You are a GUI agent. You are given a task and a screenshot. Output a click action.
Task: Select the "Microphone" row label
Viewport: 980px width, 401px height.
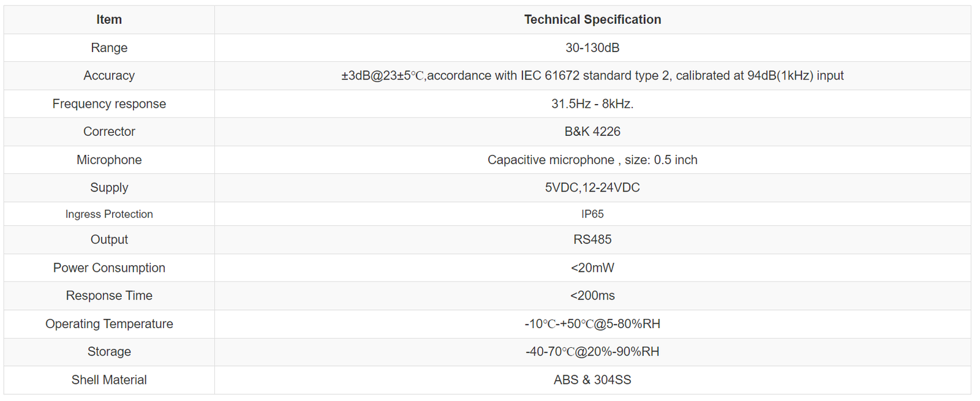(x=109, y=160)
